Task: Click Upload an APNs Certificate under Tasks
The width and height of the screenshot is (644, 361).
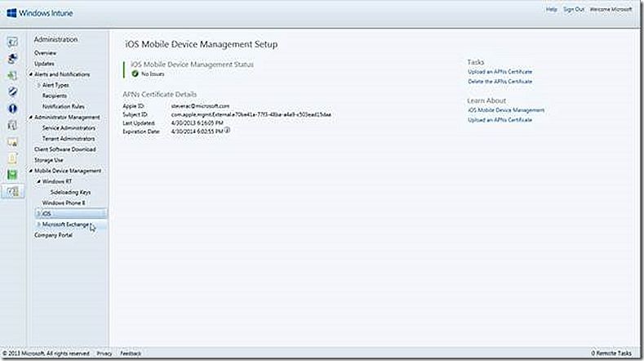Action: tap(500, 72)
